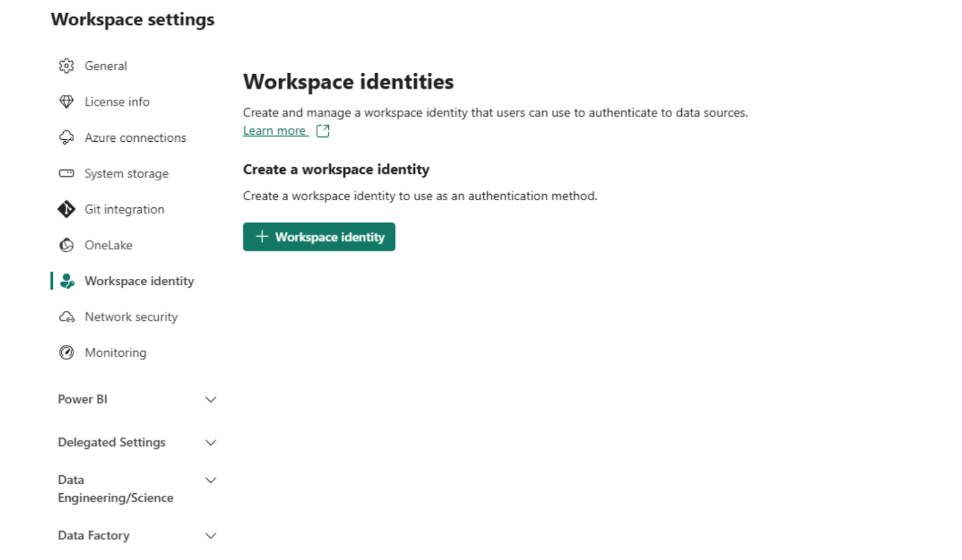Select Workspace identity in the sidebar
Viewport: 962px width, 560px height.
139,281
